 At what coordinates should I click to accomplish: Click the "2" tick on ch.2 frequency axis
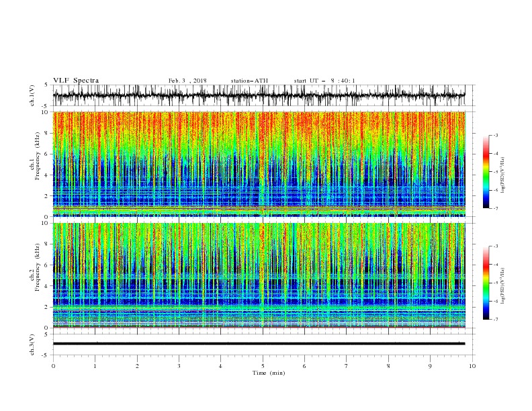pos(46,307)
